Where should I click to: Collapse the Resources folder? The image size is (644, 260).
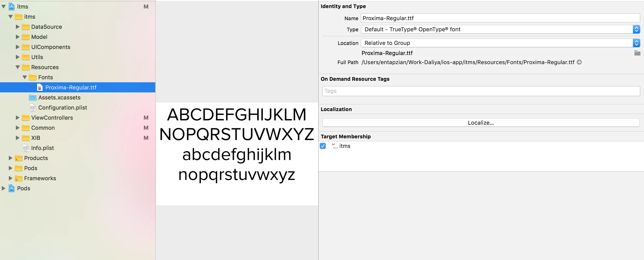point(18,67)
